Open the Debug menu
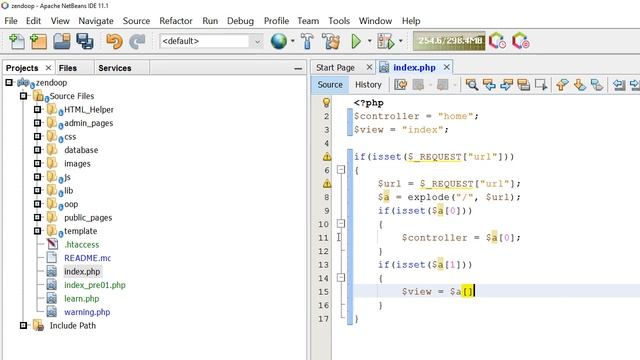Viewport: 640px width, 360px height. (x=240, y=21)
